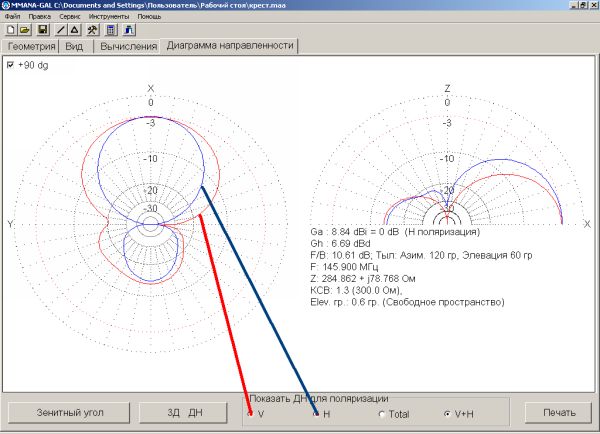This screenshot has height=434, width=600.
Task: Click the Зенитный угол button
Action: pyautogui.click(x=68, y=412)
